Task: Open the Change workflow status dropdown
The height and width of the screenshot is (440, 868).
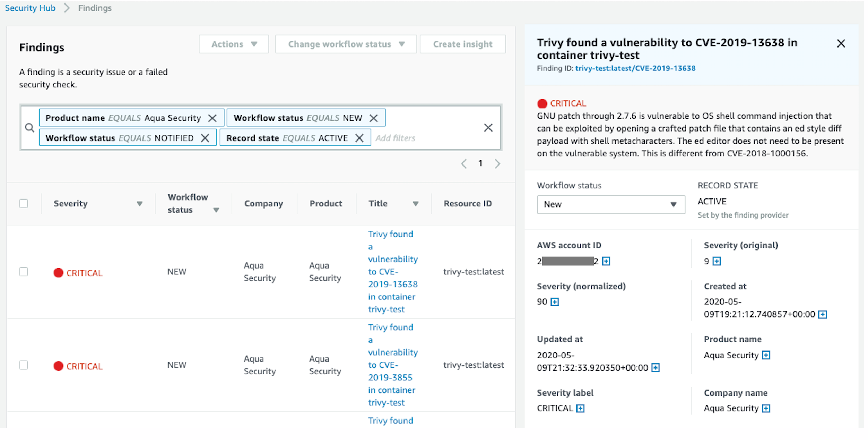Action: (346, 44)
